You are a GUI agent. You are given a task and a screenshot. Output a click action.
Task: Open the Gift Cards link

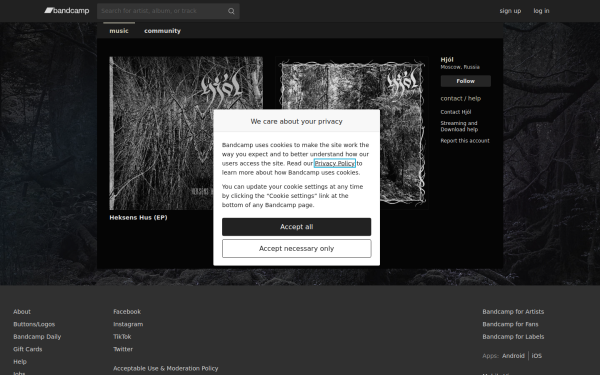coord(28,349)
